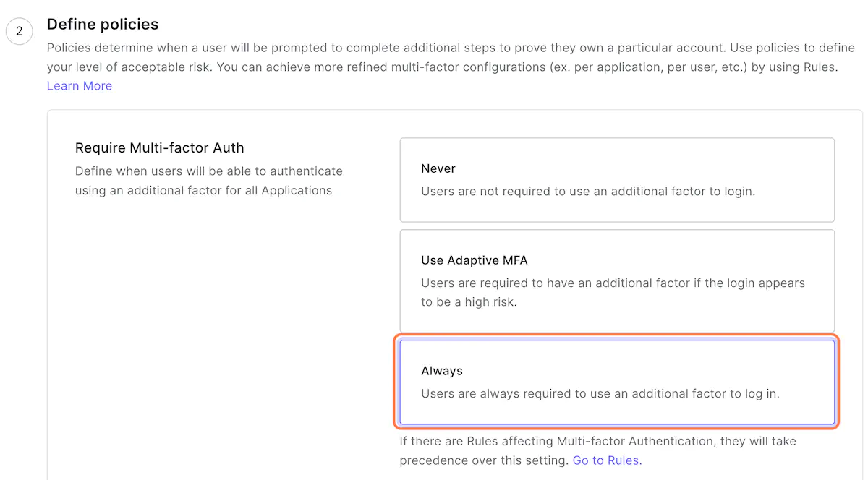Open the Learn More link
The width and height of the screenshot is (868, 480).
point(80,85)
